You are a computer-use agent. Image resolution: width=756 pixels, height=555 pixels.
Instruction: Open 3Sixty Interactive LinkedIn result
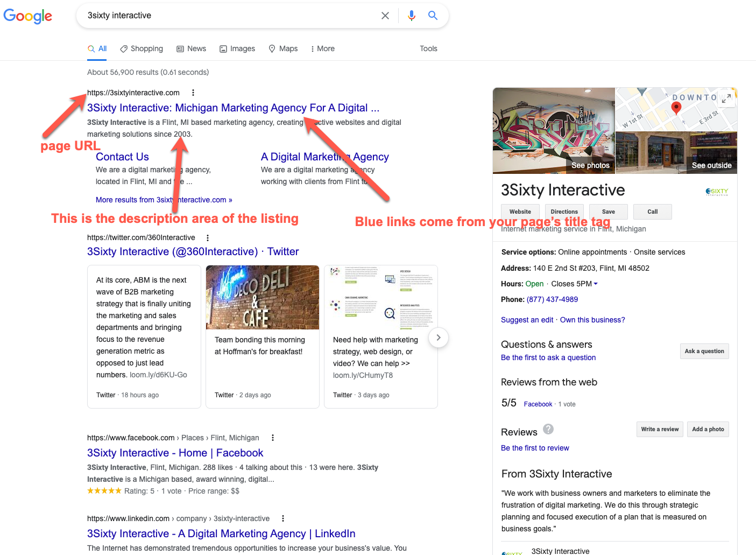coord(221,533)
